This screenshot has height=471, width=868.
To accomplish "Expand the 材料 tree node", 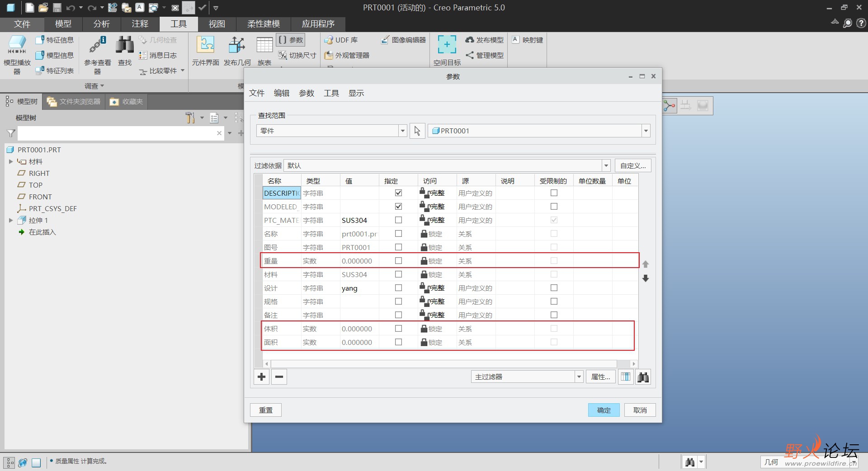I will point(11,161).
